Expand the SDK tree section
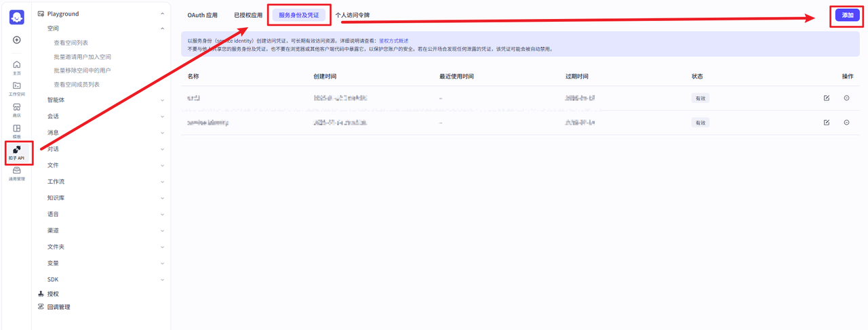868x330 pixels. point(162,279)
